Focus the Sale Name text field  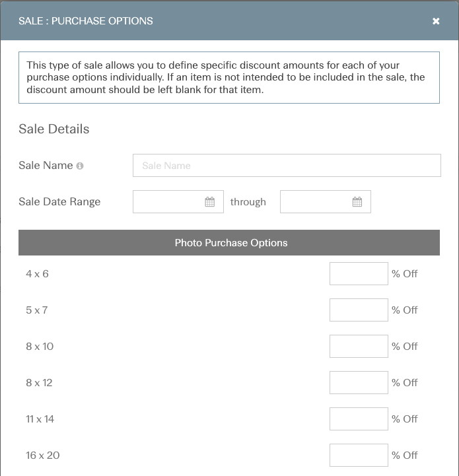[x=287, y=166]
